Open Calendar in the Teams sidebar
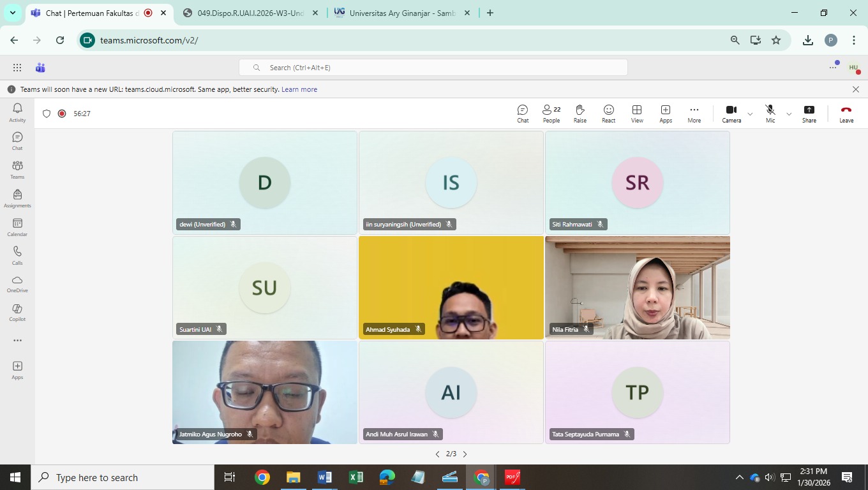The height and width of the screenshot is (490, 868). click(17, 226)
